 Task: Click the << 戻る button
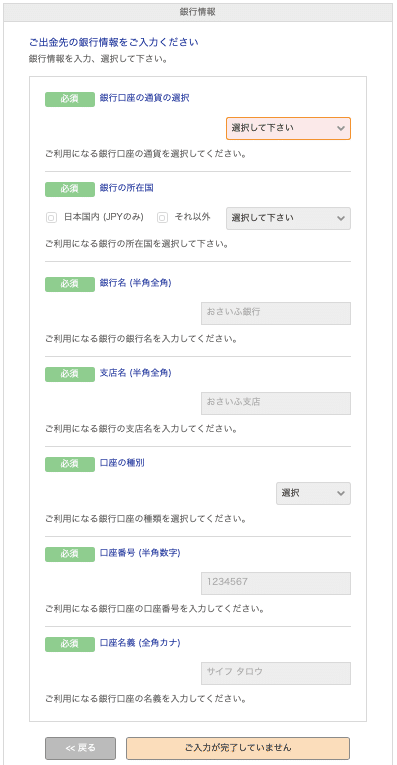pos(80,748)
